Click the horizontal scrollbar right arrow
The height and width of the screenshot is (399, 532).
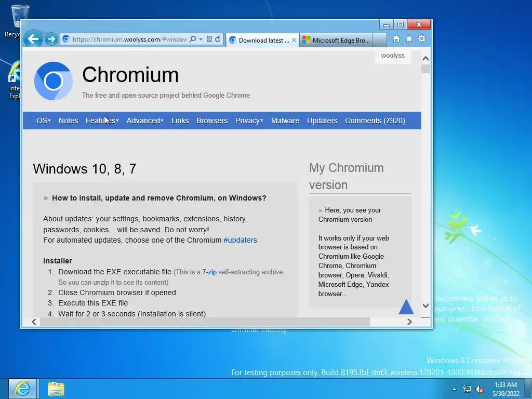click(x=409, y=322)
